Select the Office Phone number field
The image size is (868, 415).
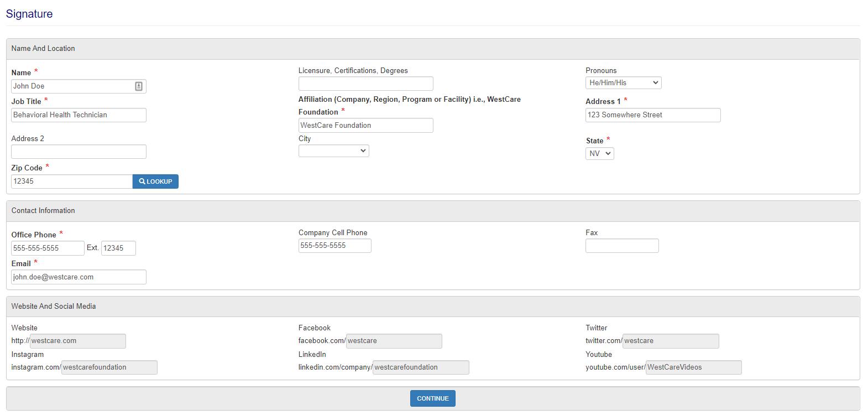(48, 248)
